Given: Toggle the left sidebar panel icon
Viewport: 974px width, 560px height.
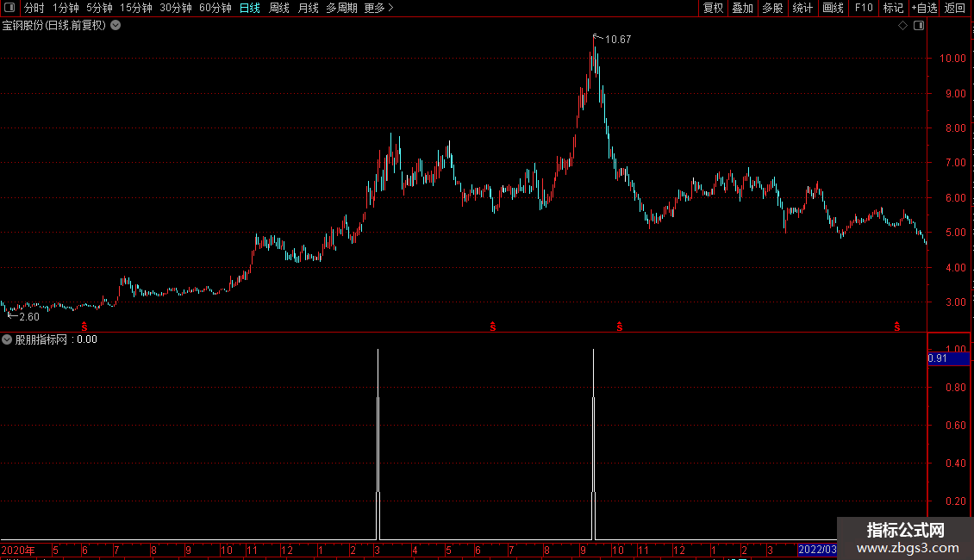Looking at the screenshot, I should tap(9, 8).
